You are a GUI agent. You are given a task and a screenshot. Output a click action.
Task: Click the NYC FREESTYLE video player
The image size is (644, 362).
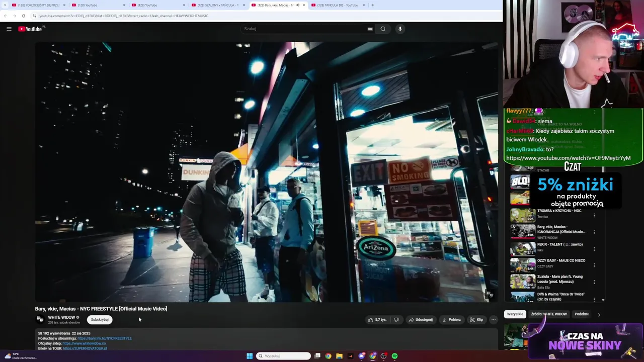(x=266, y=172)
